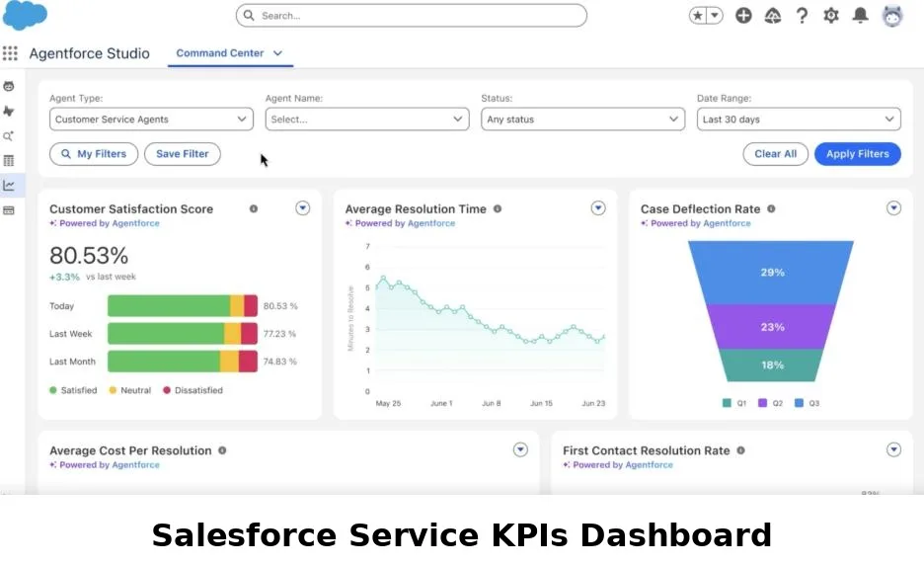This screenshot has height=566, width=924.
Task: Click the Favorites star icon
Action: pyautogui.click(x=698, y=16)
